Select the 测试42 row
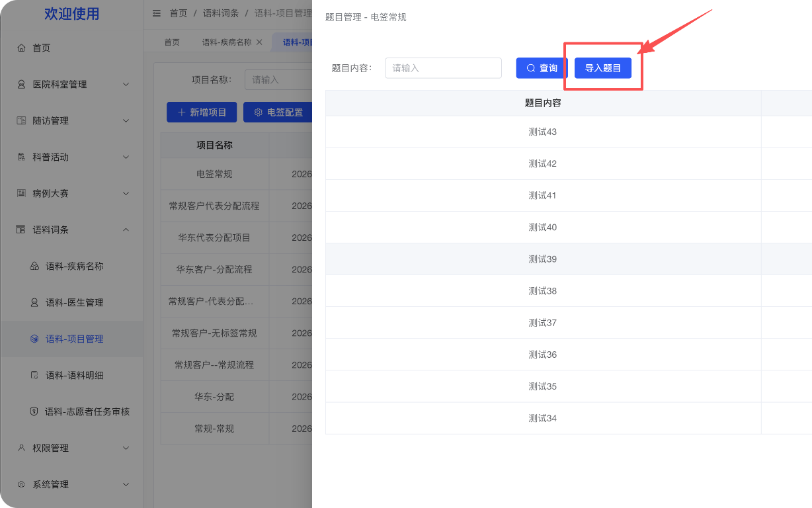 click(x=569, y=164)
